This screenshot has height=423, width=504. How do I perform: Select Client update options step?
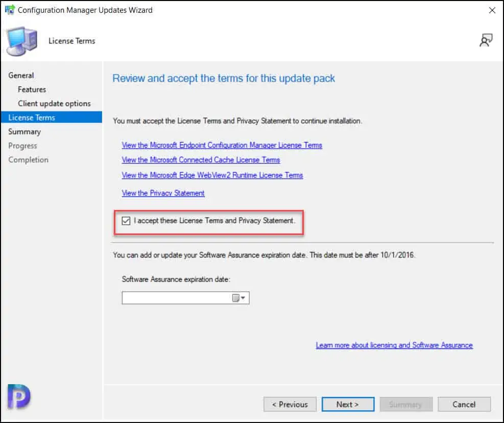pos(54,104)
